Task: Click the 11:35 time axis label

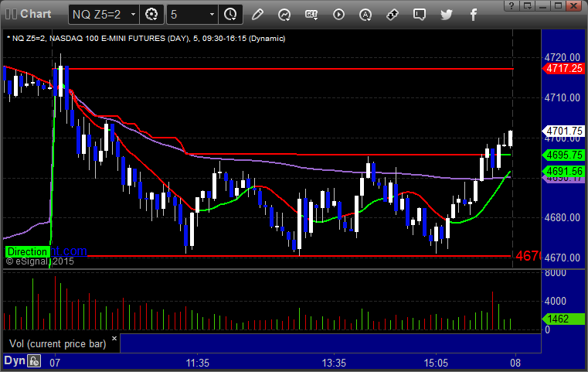Action: tap(198, 363)
